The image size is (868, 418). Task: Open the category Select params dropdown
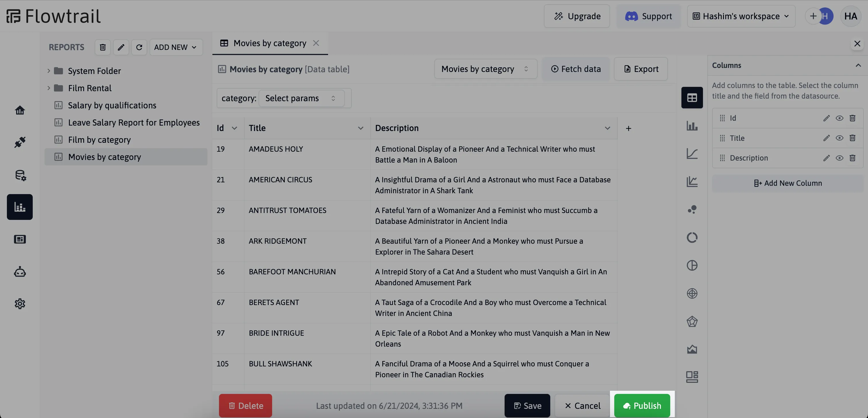(x=301, y=98)
